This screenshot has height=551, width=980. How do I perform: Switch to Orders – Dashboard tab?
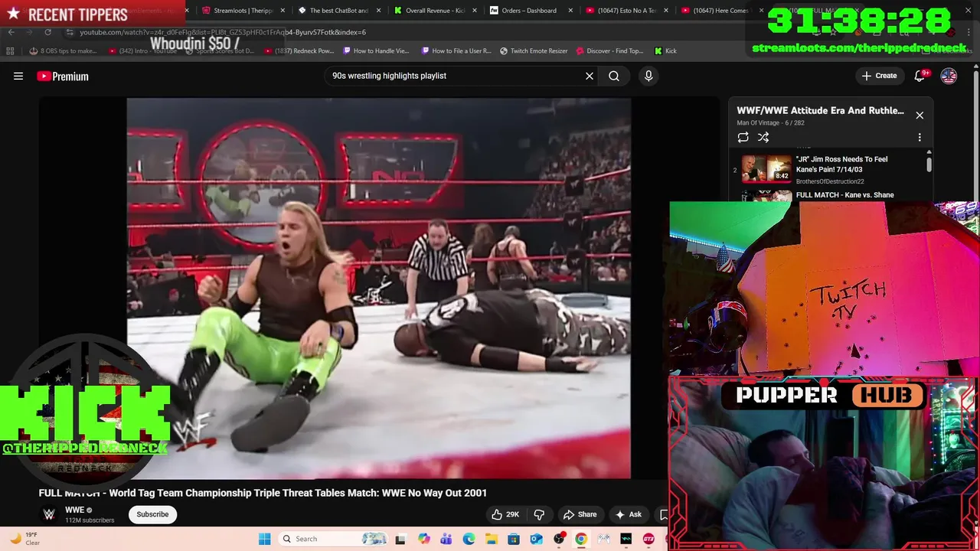pyautogui.click(x=529, y=11)
